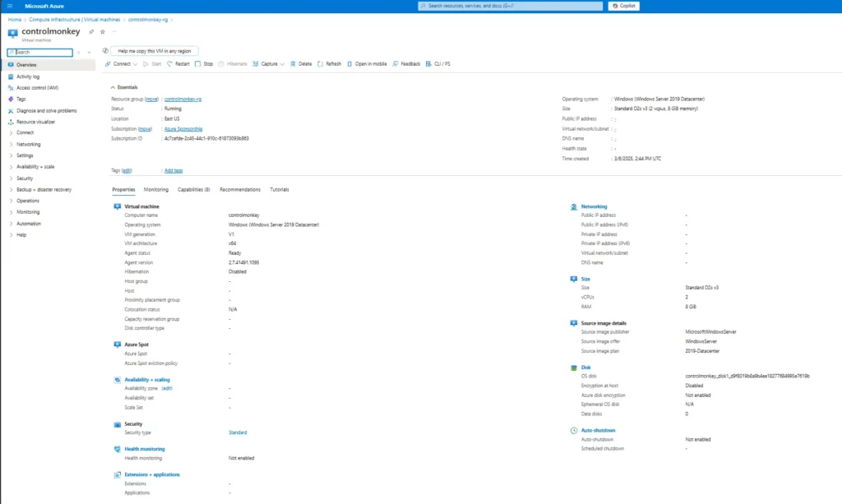
Task: Expand the Help group in sidebar
Action: click(11, 235)
